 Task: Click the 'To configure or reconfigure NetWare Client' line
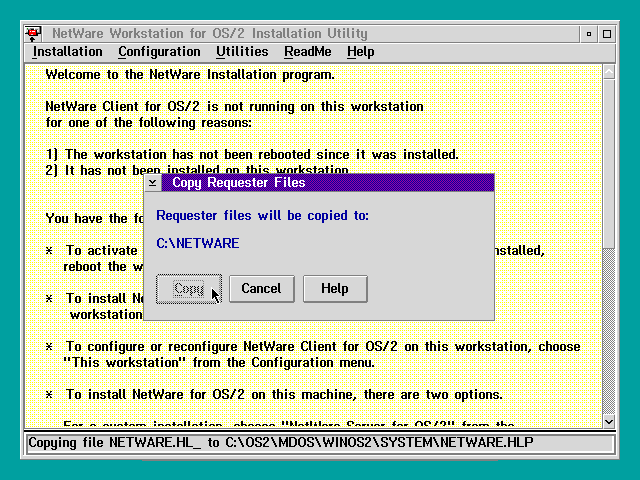314,347
